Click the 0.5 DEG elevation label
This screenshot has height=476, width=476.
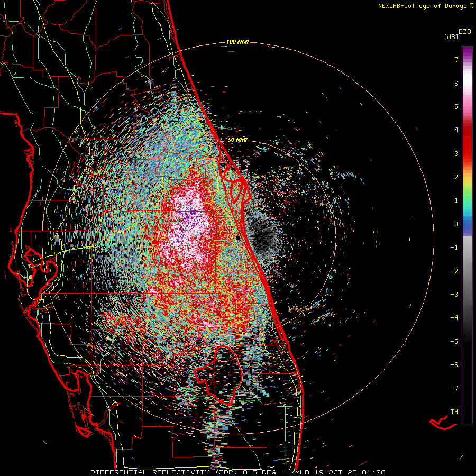[260, 472]
